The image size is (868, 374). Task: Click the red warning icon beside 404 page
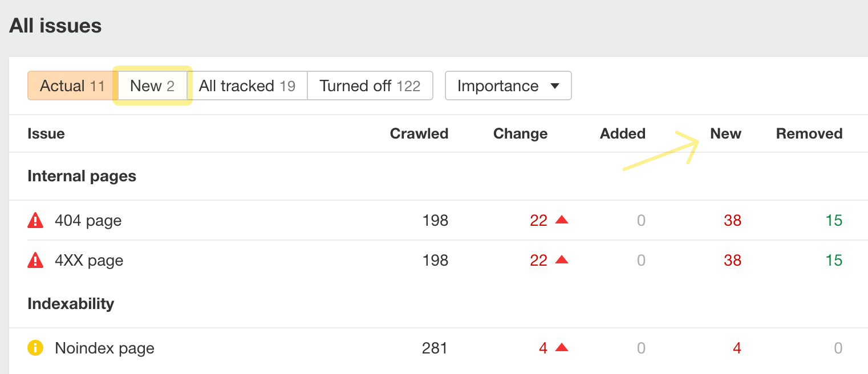(35, 220)
